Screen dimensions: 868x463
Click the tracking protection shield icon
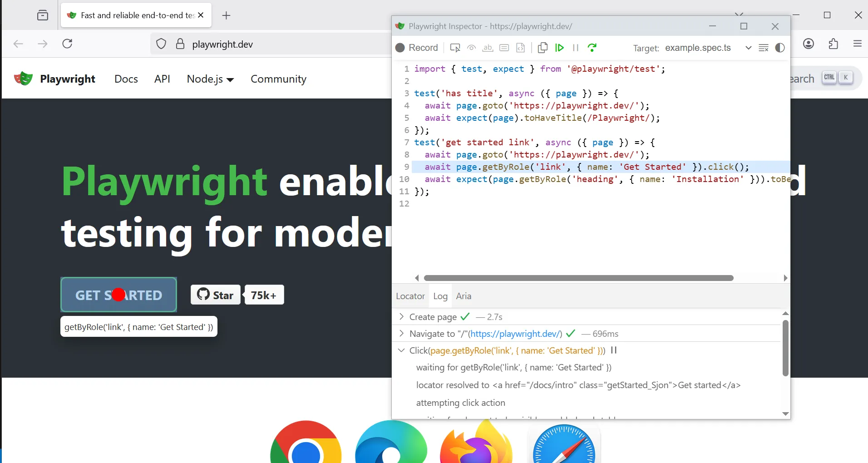(x=161, y=44)
